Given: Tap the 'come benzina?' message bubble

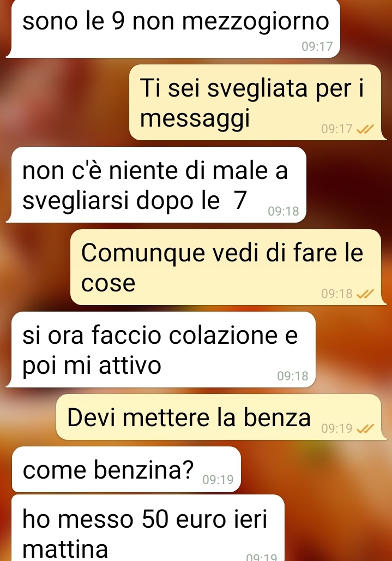Looking at the screenshot, I should point(126,469).
